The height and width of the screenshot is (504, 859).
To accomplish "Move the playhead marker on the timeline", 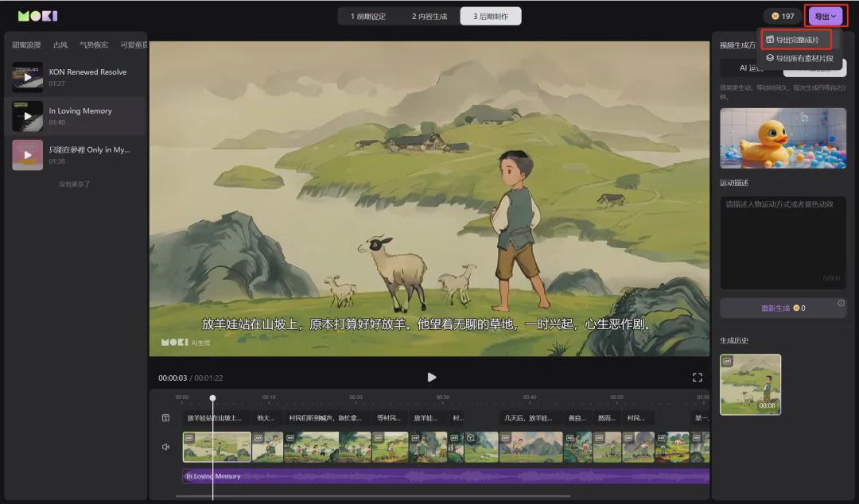I will [213, 397].
